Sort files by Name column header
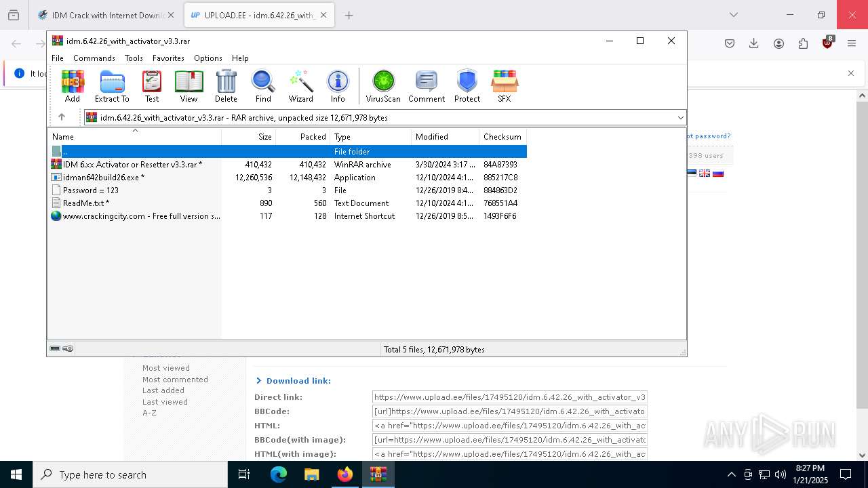 (x=134, y=136)
